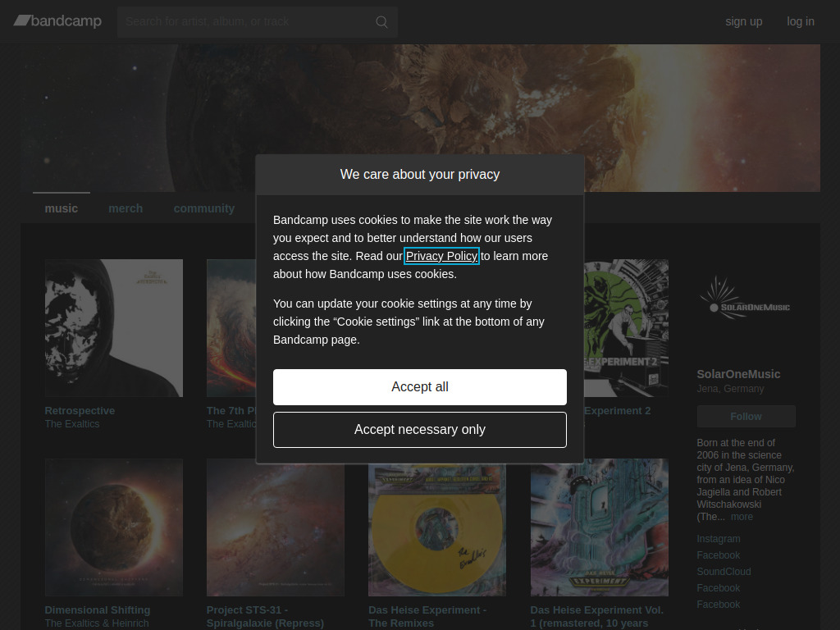Select the music tab
Screen dimensions: 840x630
coord(61,208)
